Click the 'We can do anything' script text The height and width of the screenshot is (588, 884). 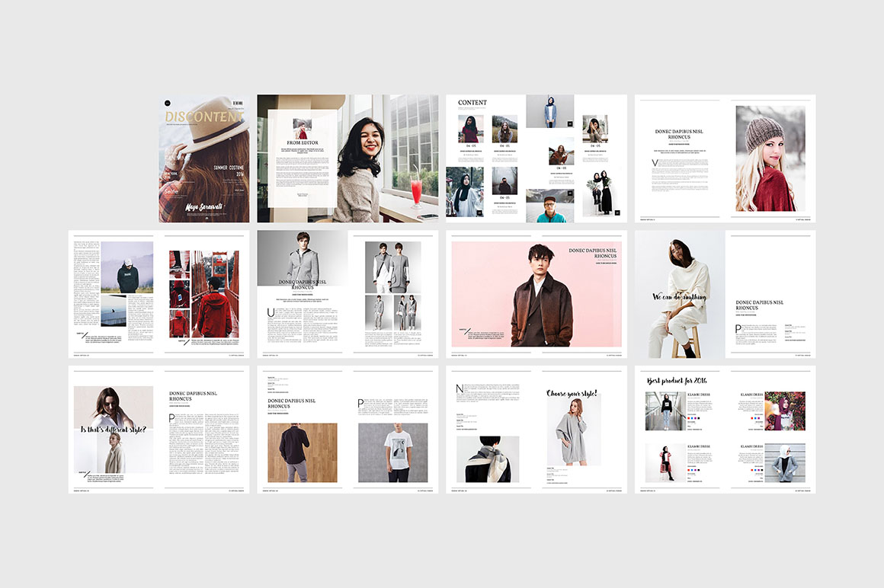tap(679, 297)
